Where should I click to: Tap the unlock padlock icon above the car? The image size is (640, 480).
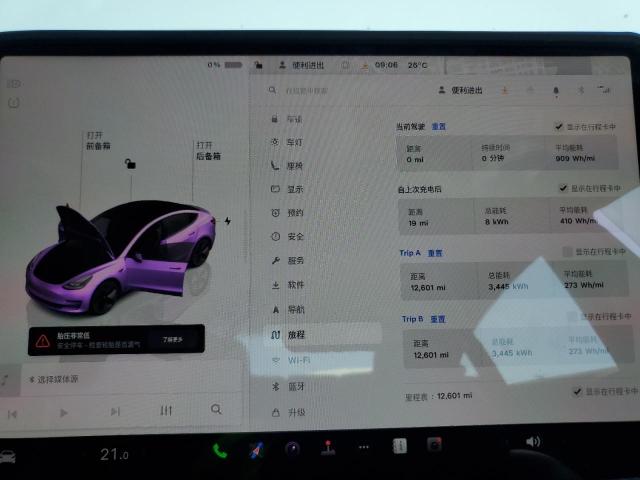coord(130,163)
